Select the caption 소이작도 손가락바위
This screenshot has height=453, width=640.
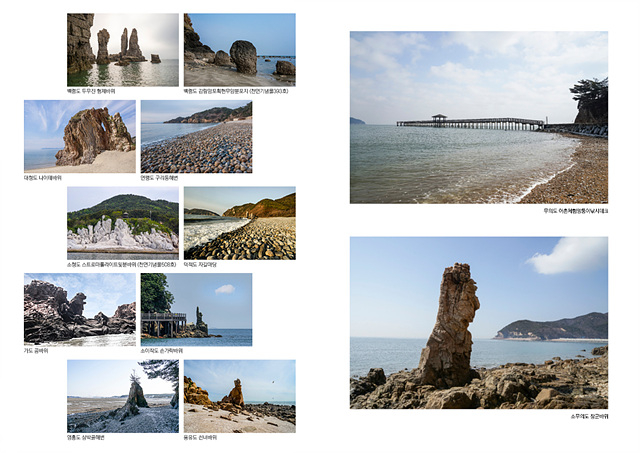(x=162, y=351)
